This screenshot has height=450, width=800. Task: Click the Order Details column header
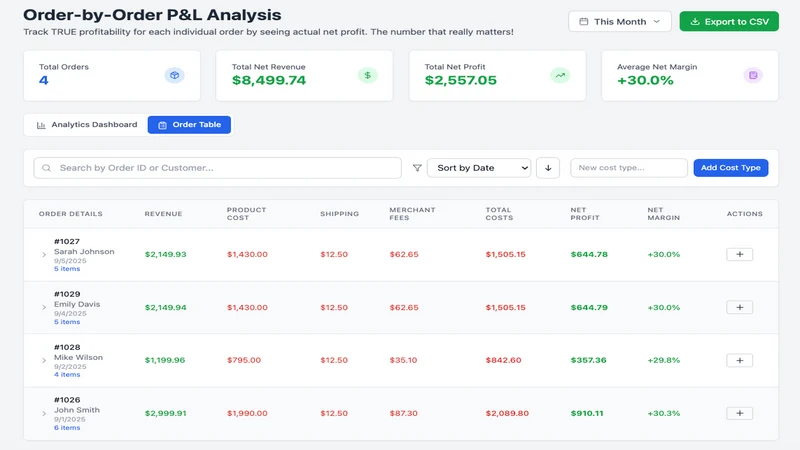pyautogui.click(x=70, y=214)
